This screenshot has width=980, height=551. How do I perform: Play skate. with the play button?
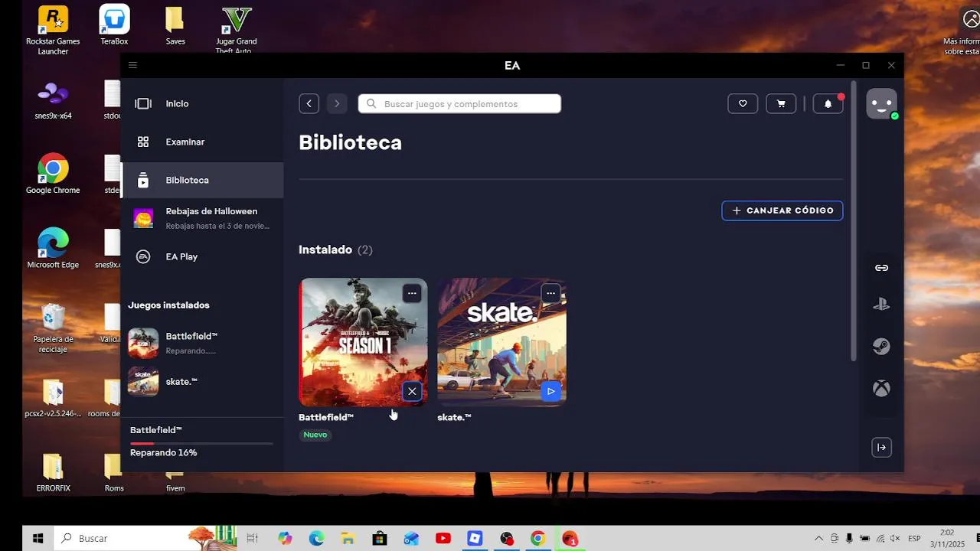click(x=550, y=391)
